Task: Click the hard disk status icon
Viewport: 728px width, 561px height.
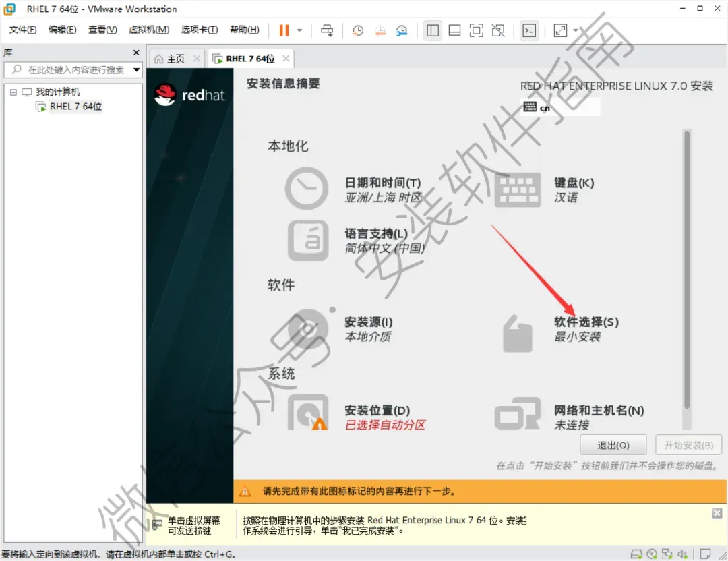Action: [636, 554]
